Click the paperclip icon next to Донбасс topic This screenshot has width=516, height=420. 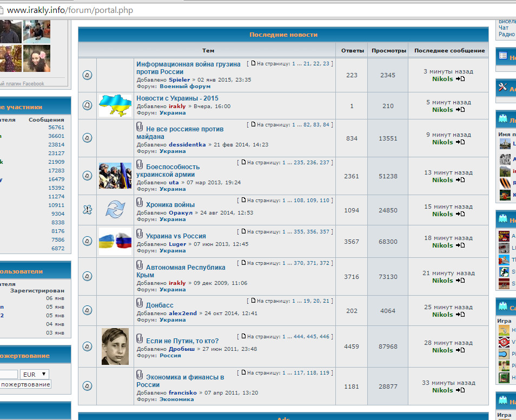click(x=140, y=304)
